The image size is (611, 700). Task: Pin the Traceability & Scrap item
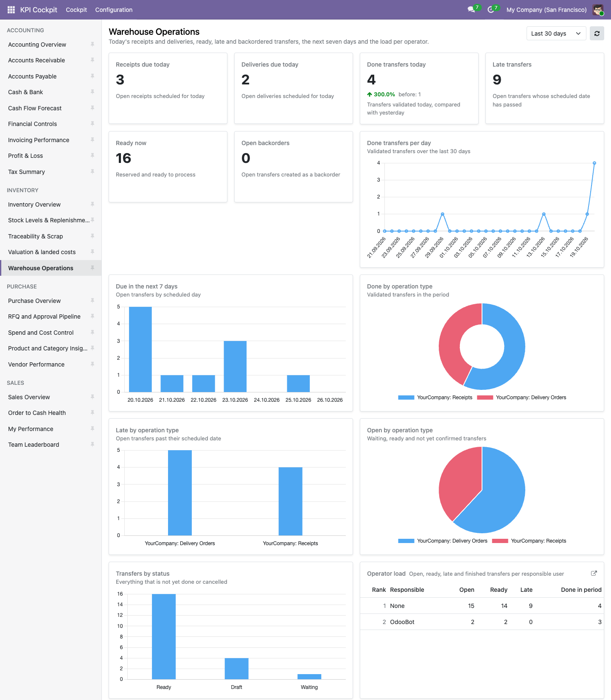point(92,236)
